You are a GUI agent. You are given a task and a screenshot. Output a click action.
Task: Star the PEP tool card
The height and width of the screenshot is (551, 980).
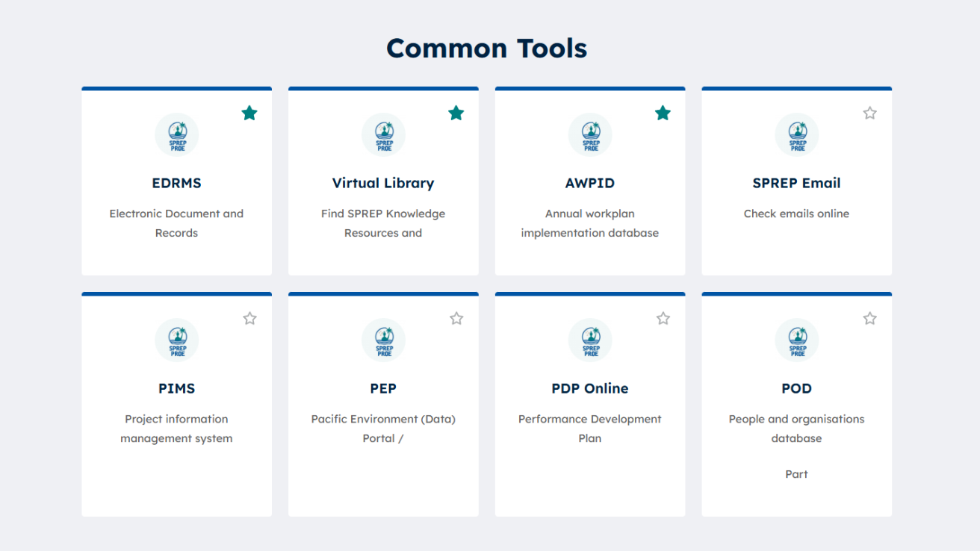[x=456, y=319]
